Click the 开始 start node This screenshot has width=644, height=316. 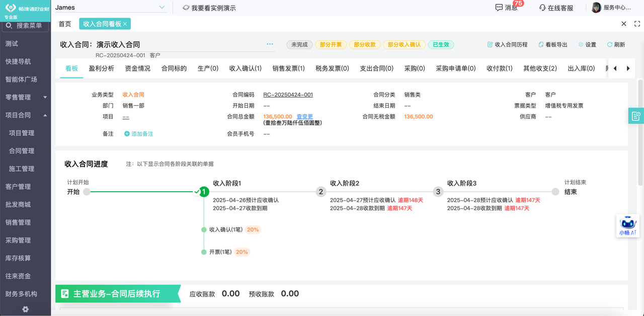pos(87,192)
